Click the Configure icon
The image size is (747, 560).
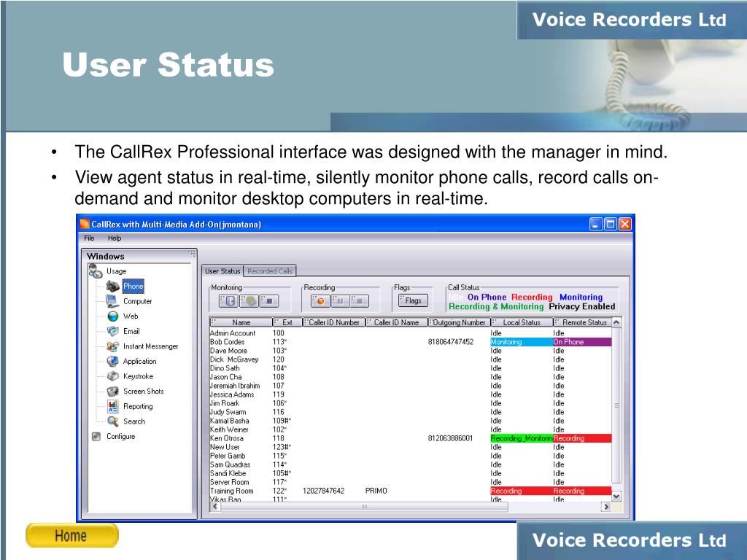pos(96,436)
